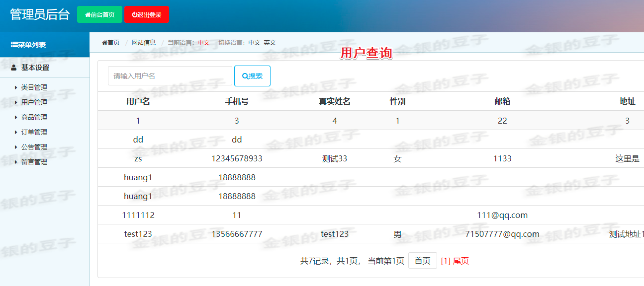644x286 pixels.
Task: Open 订单管理 menu item
Action: [34, 132]
